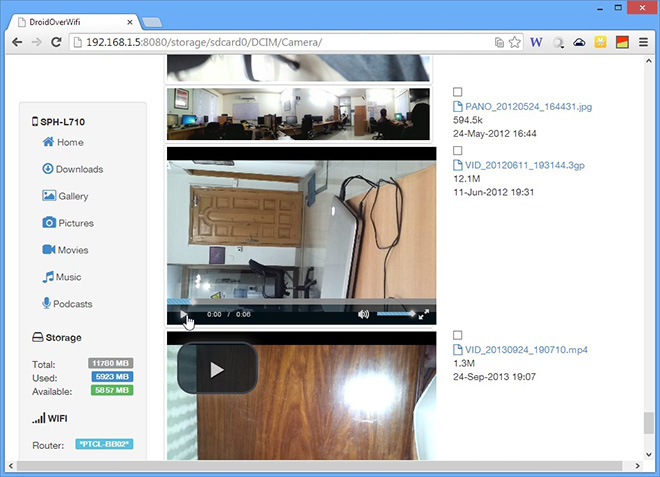Go back using the browser back arrow
The height and width of the screenshot is (477, 660).
coord(17,42)
